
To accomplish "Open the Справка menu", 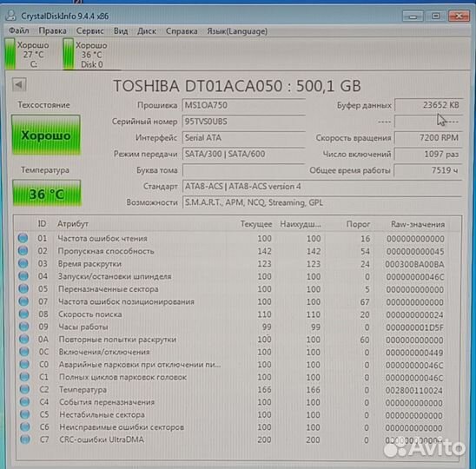I will click(182, 31).
